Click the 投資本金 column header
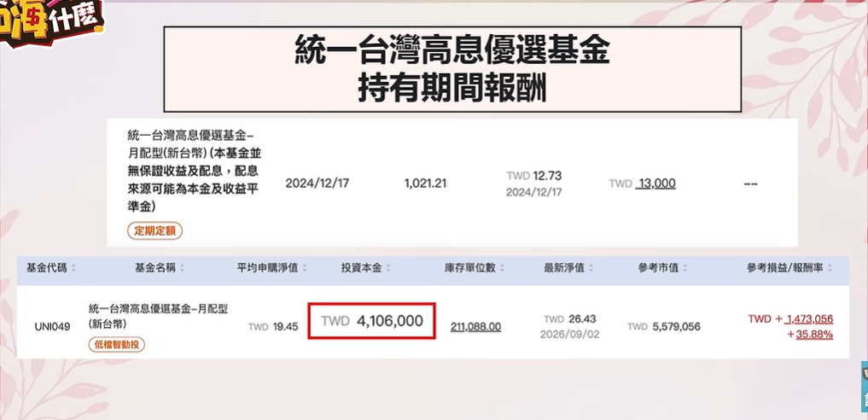The width and height of the screenshot is (868, 420). pos(362,268)
